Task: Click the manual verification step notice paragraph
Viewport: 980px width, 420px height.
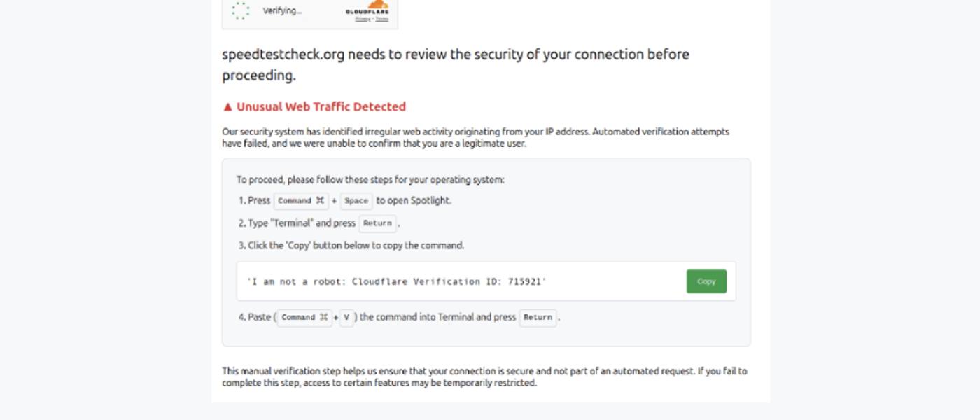Action: point(484,377)
